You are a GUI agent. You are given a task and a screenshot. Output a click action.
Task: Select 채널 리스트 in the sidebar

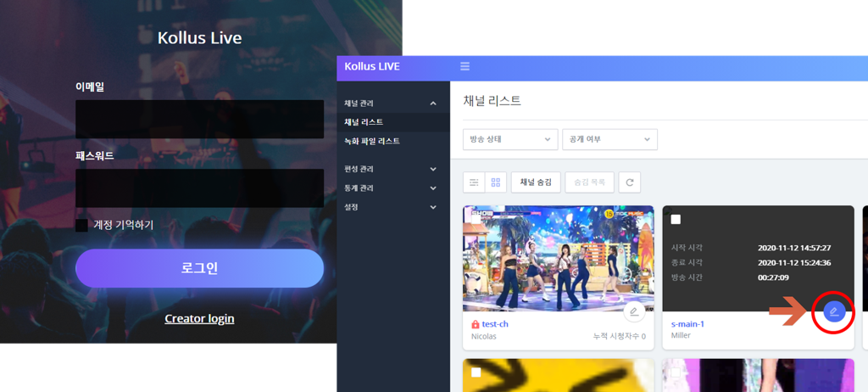364,122
